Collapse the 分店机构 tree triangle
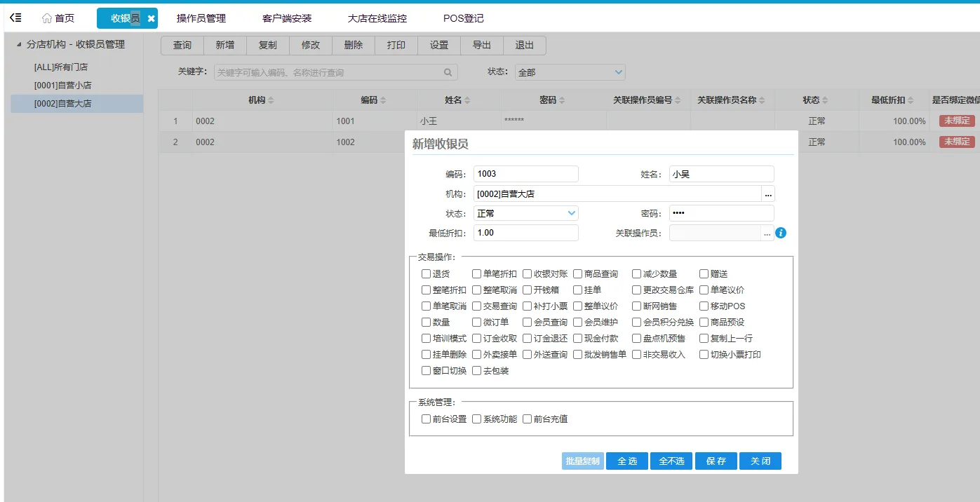Image resolution: width=980 pixels, height=502 pixels. point(19,44)
